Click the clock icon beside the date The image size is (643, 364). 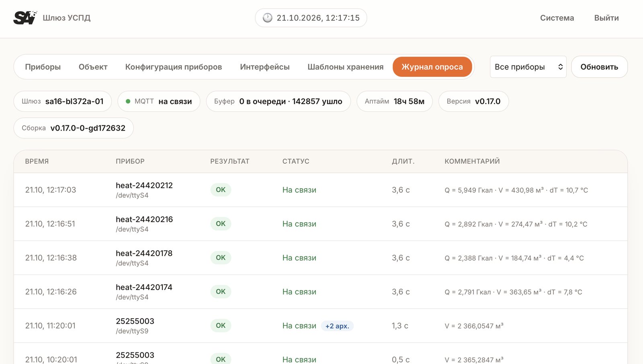268,18
